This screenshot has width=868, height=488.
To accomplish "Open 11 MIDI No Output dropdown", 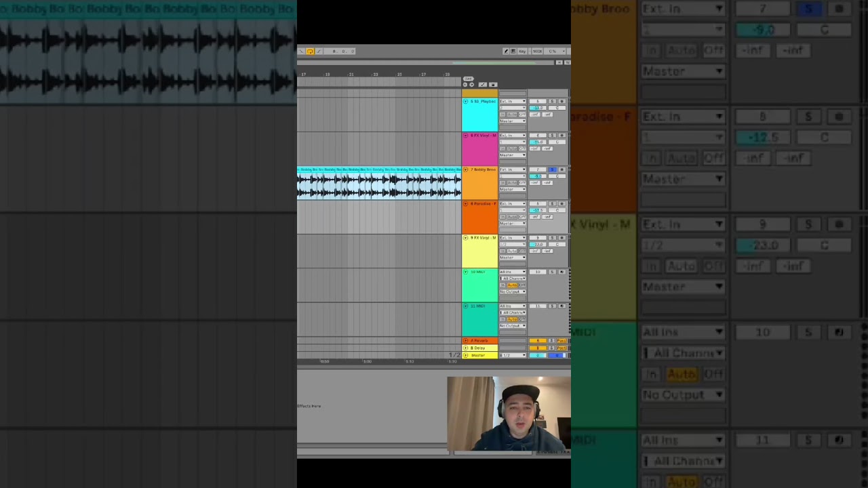I will click(x=513, y=326).
